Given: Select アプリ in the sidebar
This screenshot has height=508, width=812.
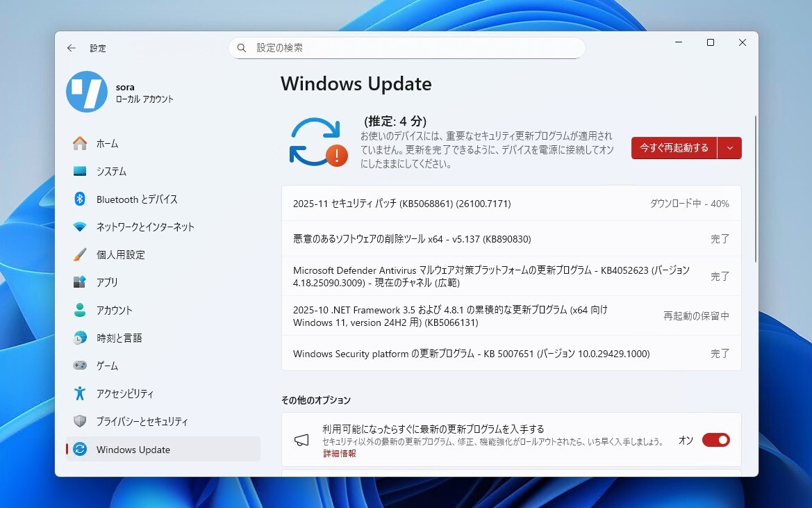Looking at the screenshot, I should tap(163, 282).
